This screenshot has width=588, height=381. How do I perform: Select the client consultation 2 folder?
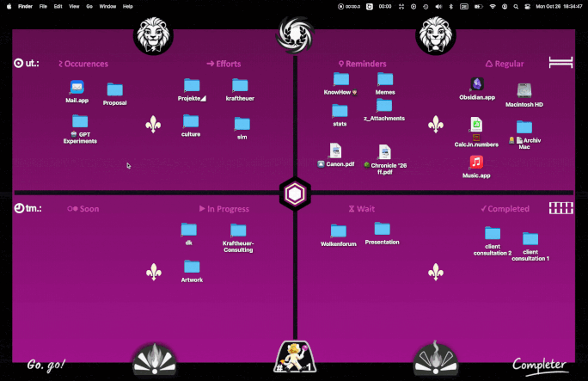(x=493, y=233)
